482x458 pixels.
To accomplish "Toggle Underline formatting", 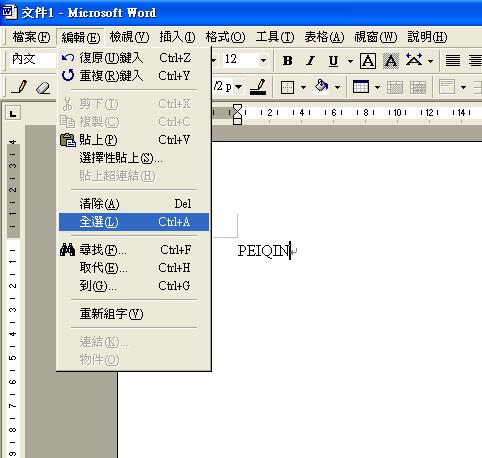I will point(333,61).
